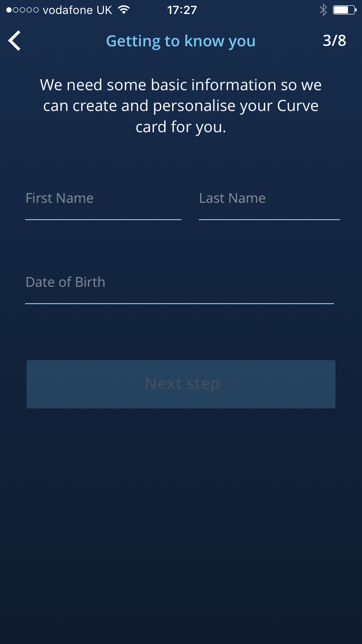The width and height of the screenshot is (362, 644).
Task: Tap the underline beneath First Name
Action: click(x=103, y=220)
